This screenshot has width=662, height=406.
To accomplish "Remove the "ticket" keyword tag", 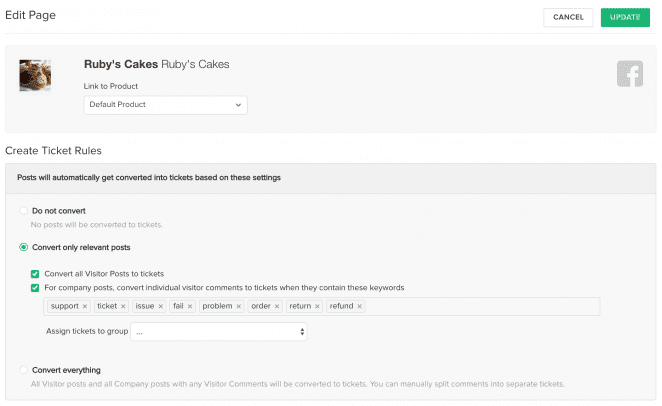I will tap(123, 306).
